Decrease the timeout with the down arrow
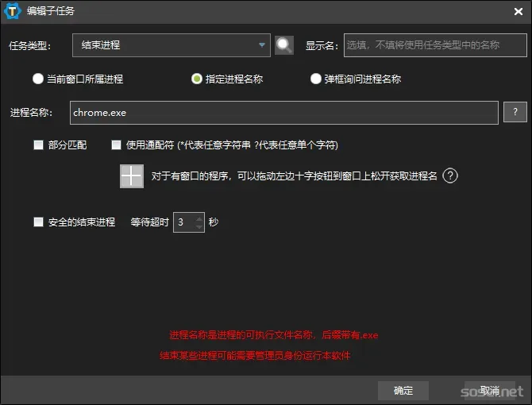Screen dimensions: 532x405 [x=199, y=226]
